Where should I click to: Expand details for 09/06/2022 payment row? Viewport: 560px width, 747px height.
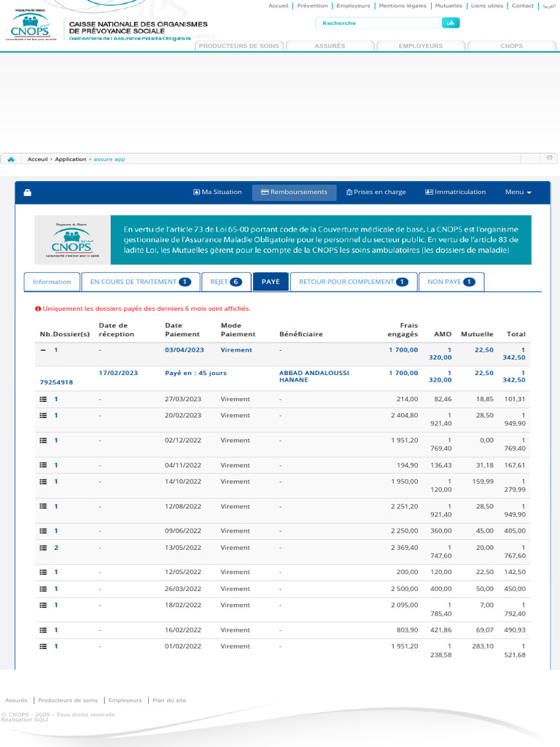[43, 531]
